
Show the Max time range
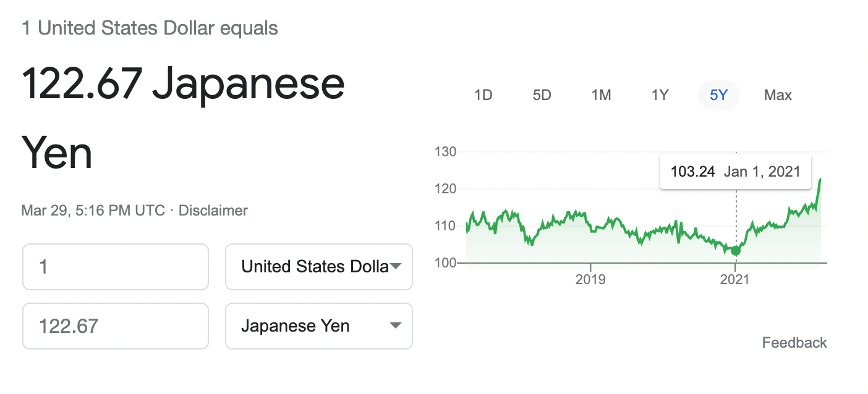click(778, 95)
